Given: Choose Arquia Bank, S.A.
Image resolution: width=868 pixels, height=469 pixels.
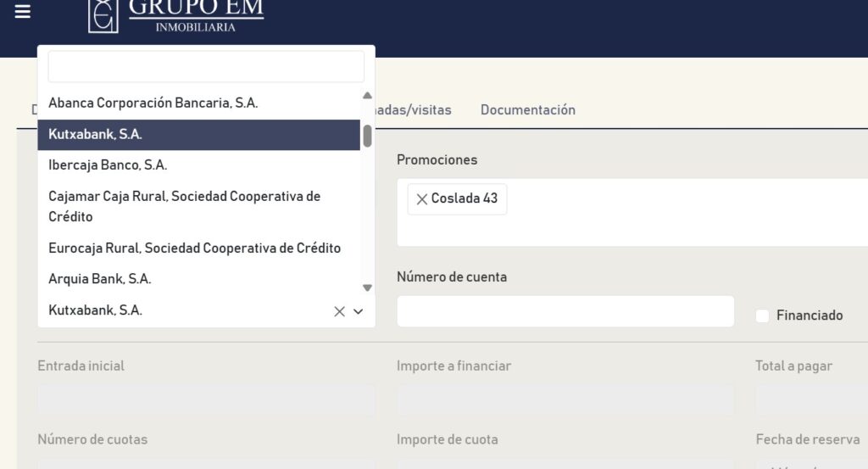Looking at the screenshot, I should (198, 279).
